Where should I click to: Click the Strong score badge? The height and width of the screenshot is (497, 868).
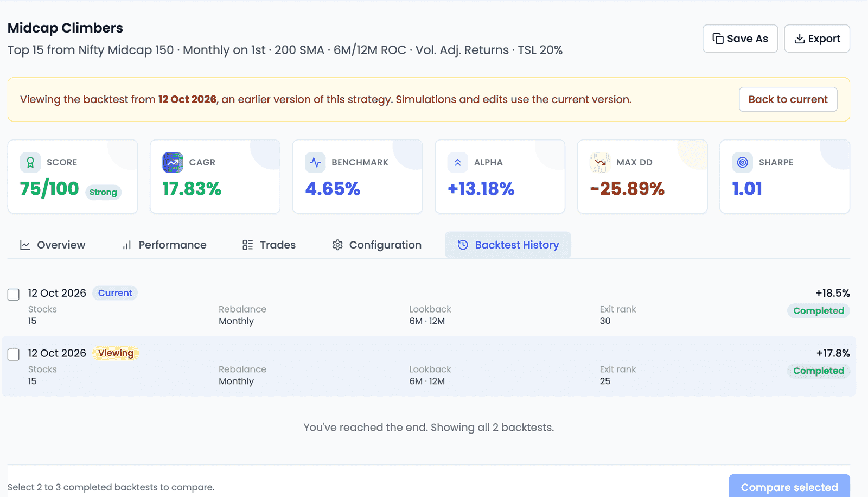(103, 192)
